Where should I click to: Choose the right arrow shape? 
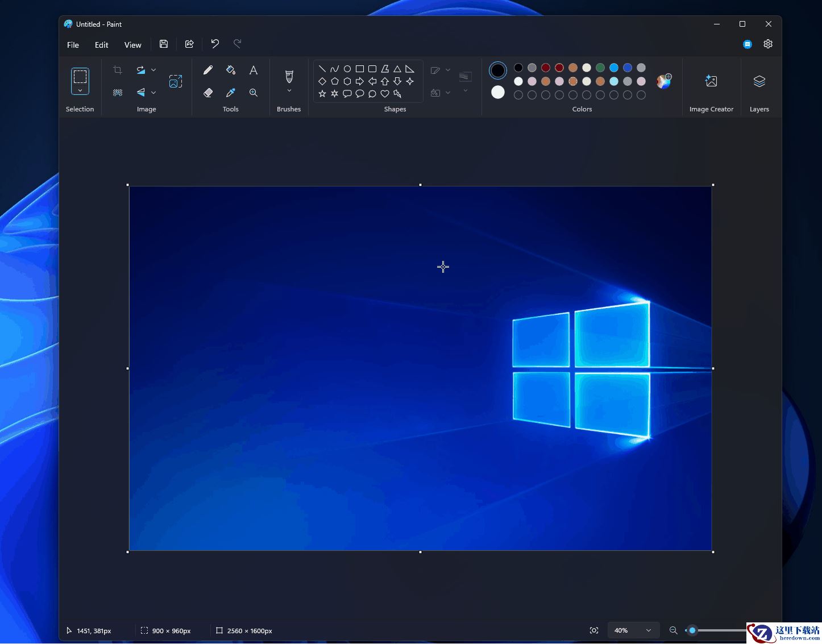[360, 81]
